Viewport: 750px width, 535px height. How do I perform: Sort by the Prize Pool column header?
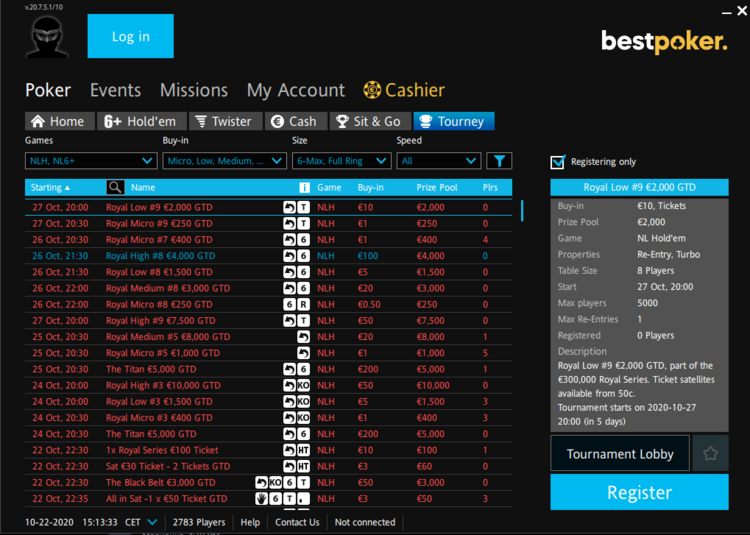click(x=437, y=187)
